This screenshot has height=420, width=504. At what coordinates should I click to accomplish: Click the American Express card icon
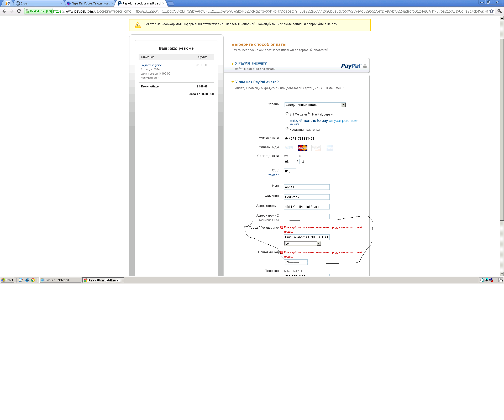pyautogui.click(x=330, y=148)
